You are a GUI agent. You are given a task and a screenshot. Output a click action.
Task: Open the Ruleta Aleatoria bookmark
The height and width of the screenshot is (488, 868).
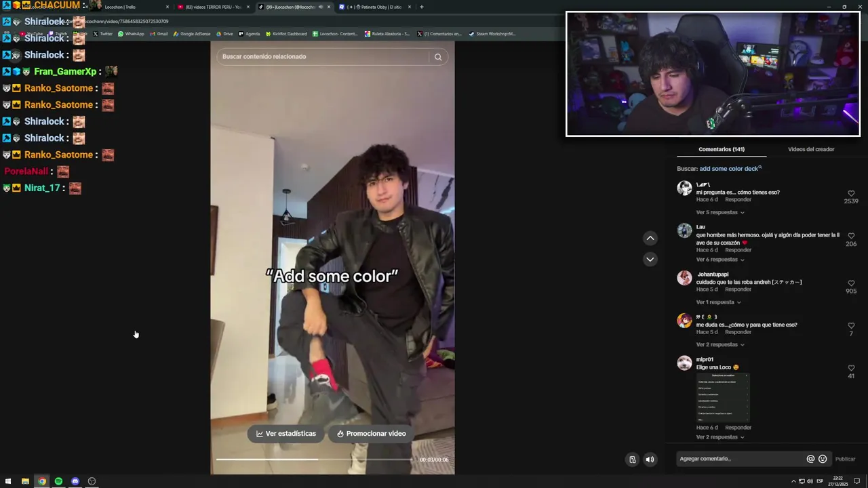point(387,34)
